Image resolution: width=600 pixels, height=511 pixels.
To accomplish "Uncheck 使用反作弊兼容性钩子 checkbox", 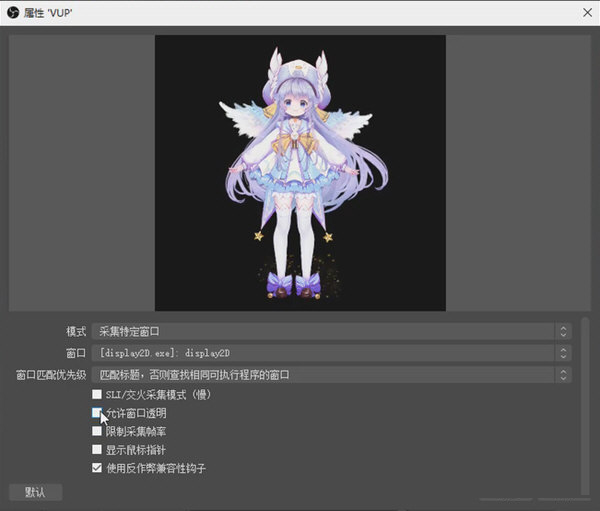I will tap(97, 468).
